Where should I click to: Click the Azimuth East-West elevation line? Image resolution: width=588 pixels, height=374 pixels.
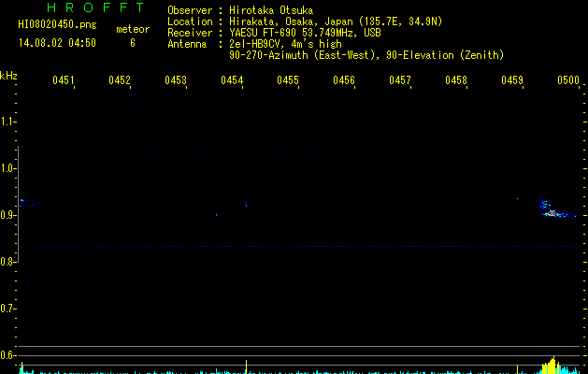pyautogui.click(x=366, y=55)
